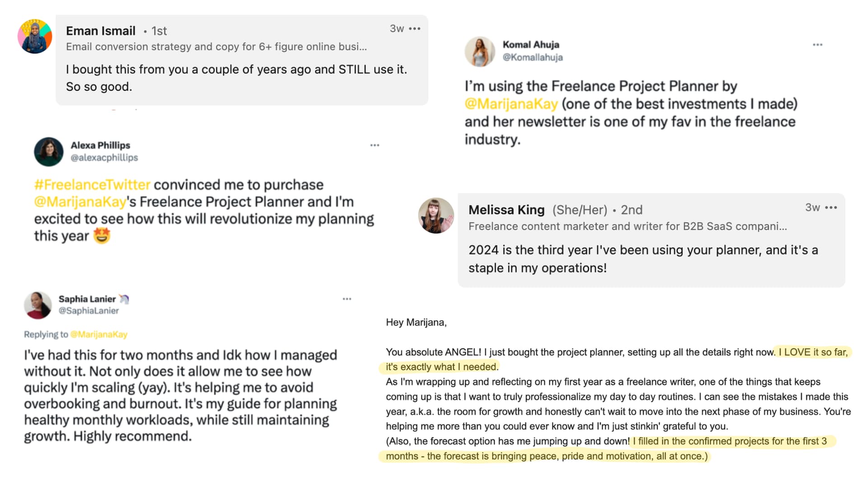
Task: Open more options on Komal Ahuja's tweet
Action: tap(817, 45)
